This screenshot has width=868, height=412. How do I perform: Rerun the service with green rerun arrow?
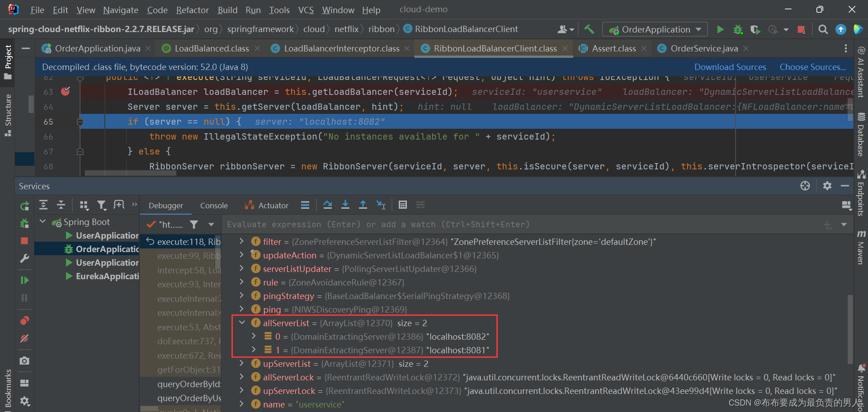coord(25,206)
